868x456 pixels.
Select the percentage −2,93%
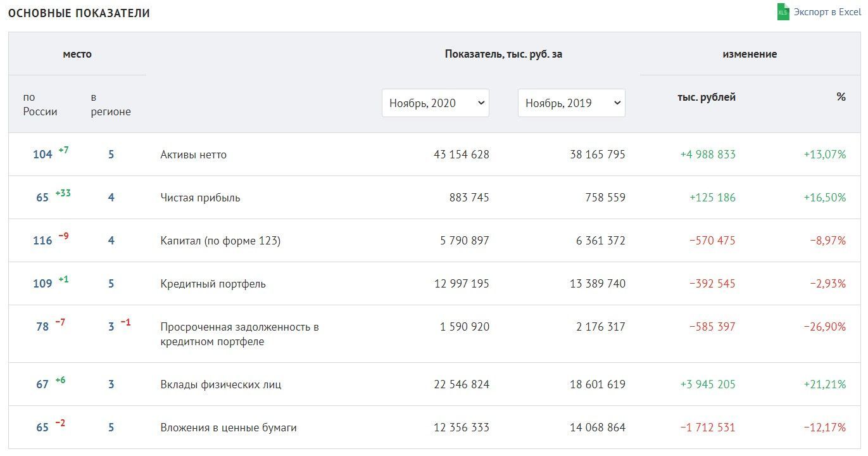[x=828, y=284]
